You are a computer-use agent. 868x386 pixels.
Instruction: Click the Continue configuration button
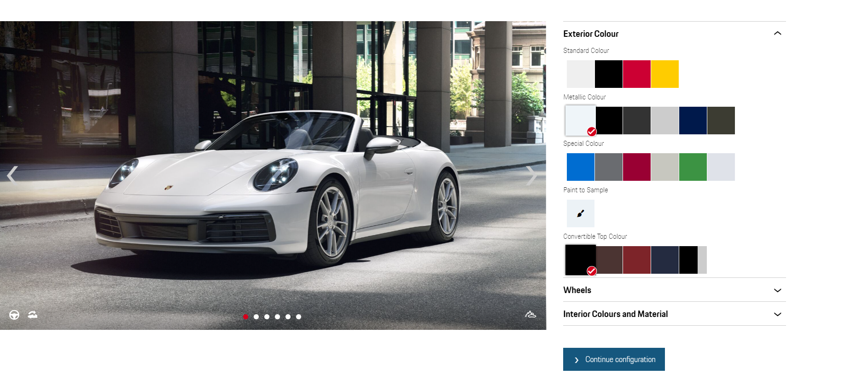pos(614,359)
